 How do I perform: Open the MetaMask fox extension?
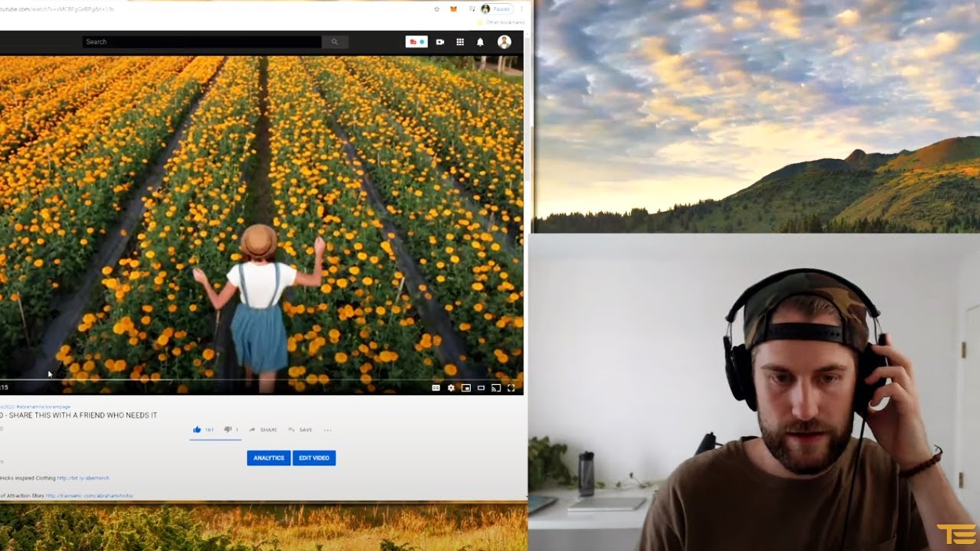pos(453,9)
